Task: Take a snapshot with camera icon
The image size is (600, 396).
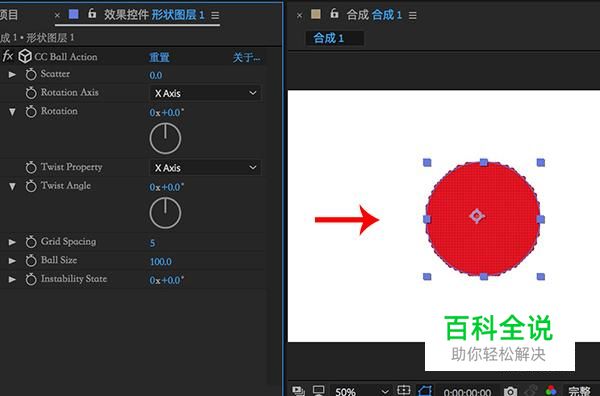Action: pyautogui.click(x=510, y=391)
